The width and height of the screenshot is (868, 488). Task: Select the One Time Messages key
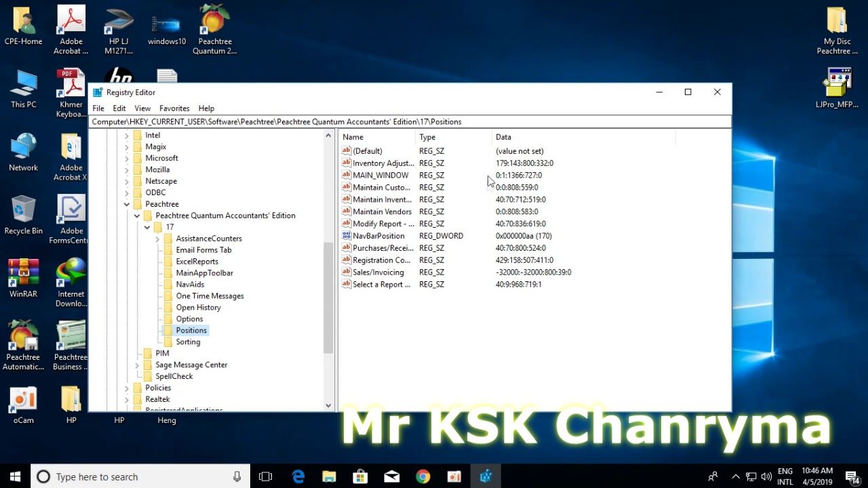pos(210,296)
